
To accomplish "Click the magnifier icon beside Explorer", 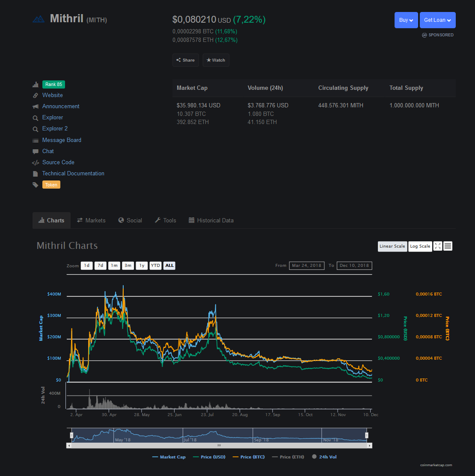I will [36, 118].
